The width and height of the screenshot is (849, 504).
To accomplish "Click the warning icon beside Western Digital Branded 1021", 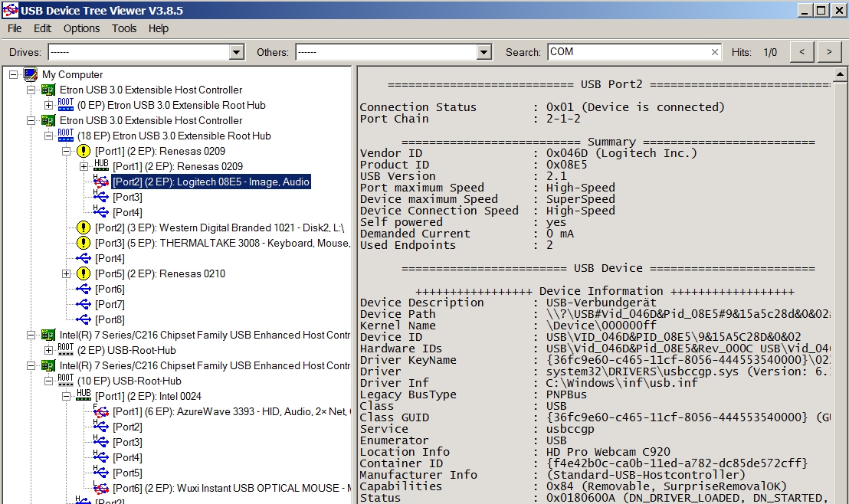I will coord(84,227).
